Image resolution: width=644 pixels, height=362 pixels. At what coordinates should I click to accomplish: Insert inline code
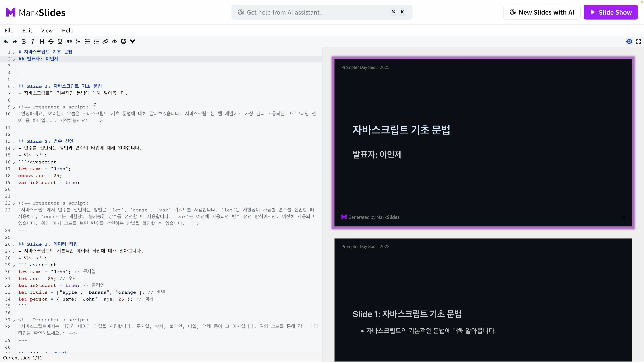point(114,41)
